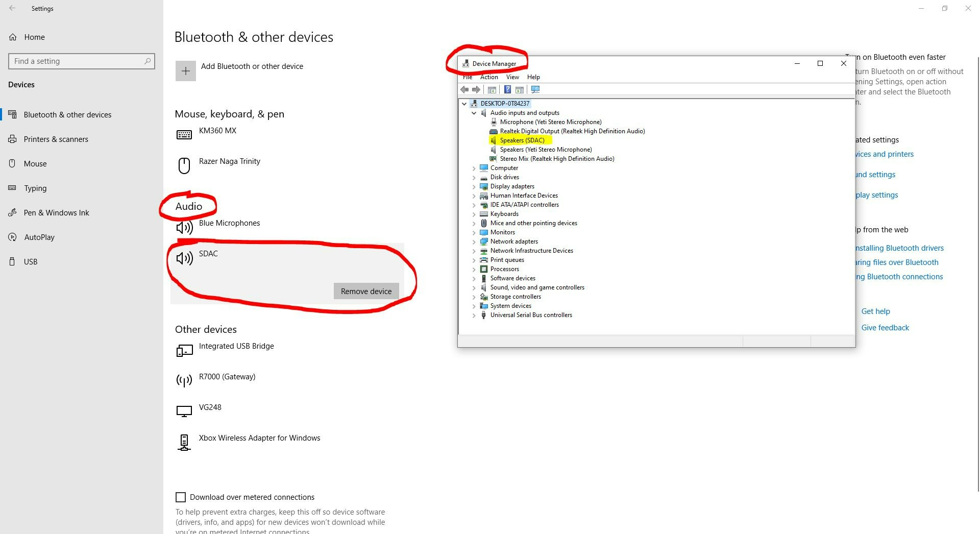
Task: Click the Settings back arrow at top left
Action: click(12, 9)
